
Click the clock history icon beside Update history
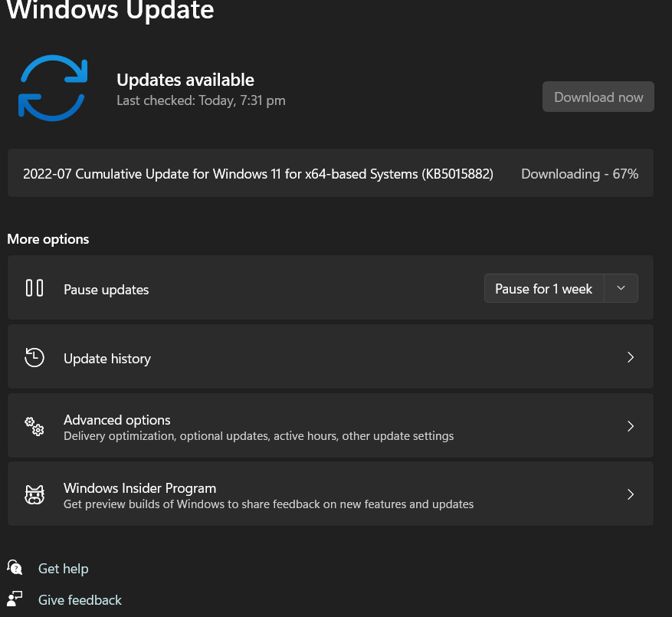pos(34,357)
